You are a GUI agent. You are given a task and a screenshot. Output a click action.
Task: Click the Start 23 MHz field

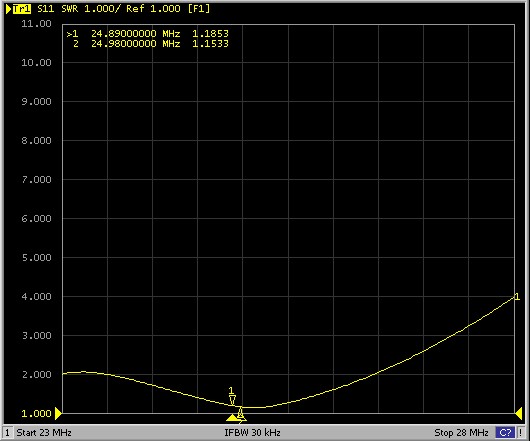(44, 433)
